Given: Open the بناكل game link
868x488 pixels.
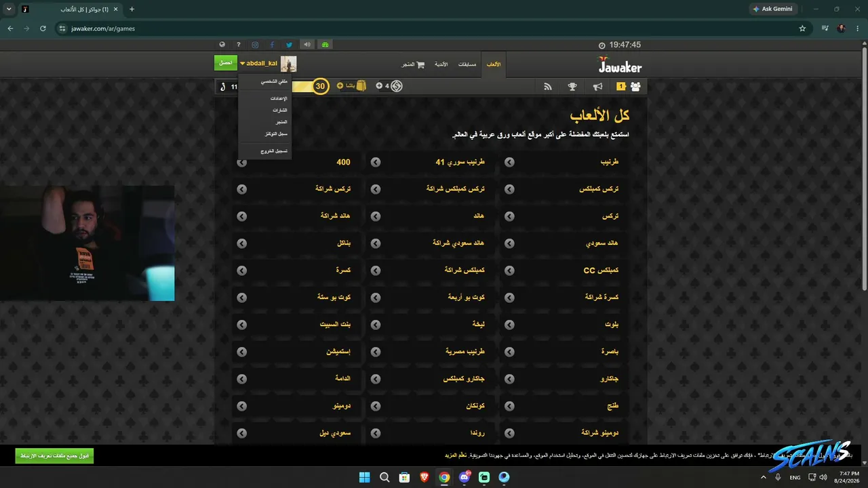Looking at the screenshot, I should (x=344, y=243).
